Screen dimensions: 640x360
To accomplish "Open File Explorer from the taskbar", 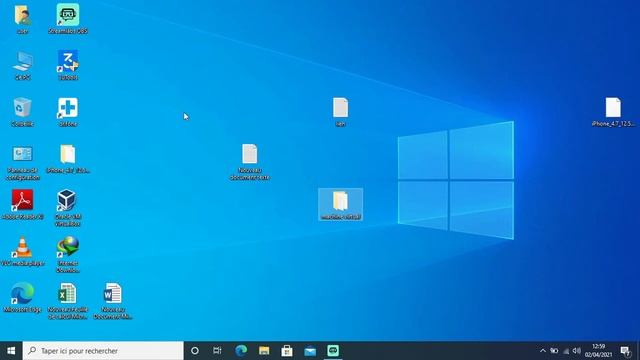I will coord(264,351).
